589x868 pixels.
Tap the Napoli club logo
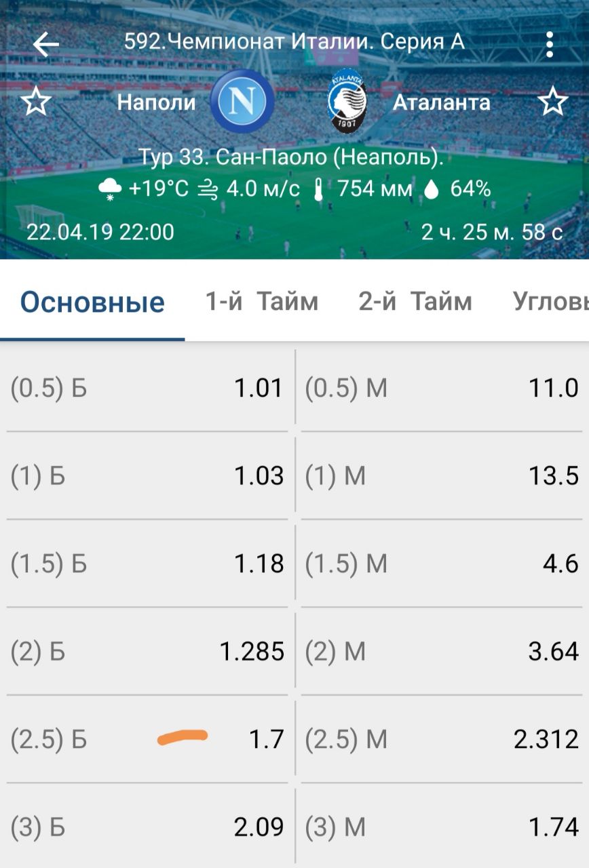pos(242,102)
